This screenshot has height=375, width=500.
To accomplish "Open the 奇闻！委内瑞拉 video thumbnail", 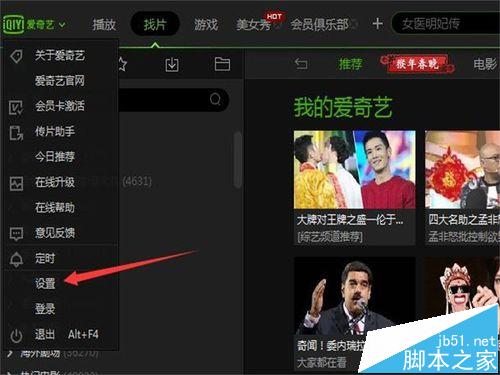I will [355, 297].
